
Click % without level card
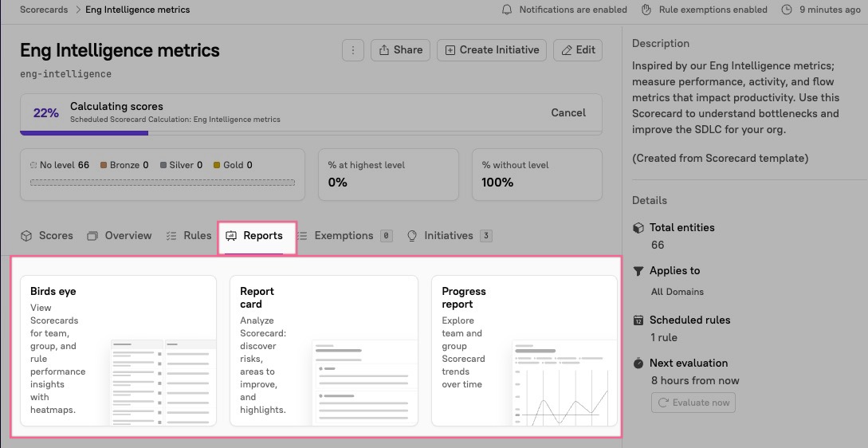(537, 175)
